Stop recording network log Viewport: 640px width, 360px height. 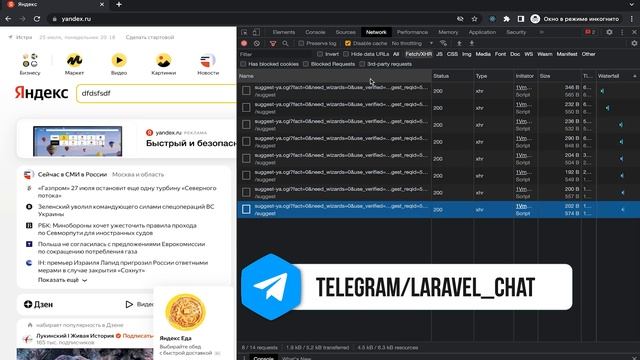(x=244, y=43)
